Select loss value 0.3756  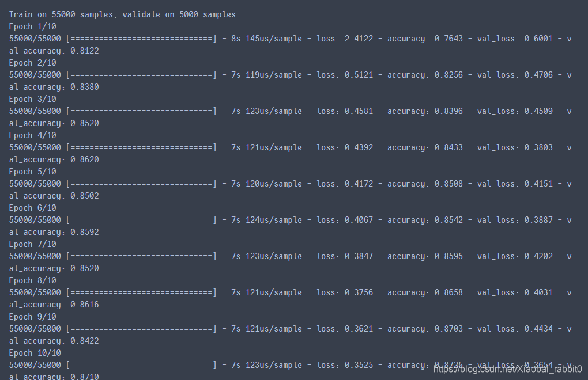coord(359,292)
